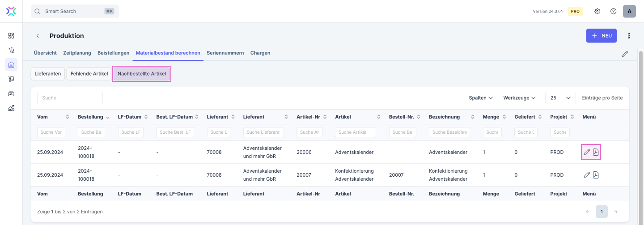Expand the Werkzeuge dropdown
Image resolution: width=644 pixels, height=225 pixels.
(519, 98)
